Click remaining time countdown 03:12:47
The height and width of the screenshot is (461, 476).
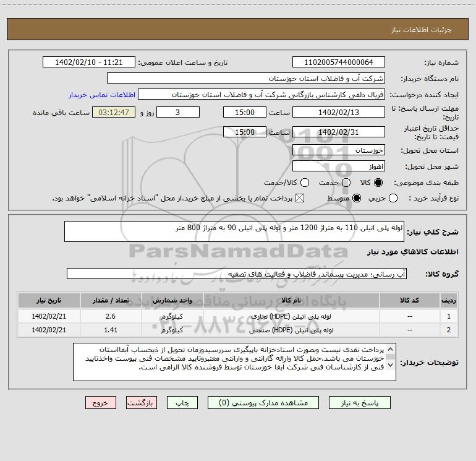click(114, 112)
